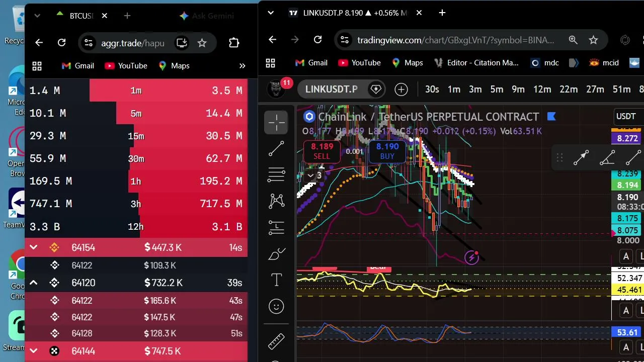This screenshot has width=644, height=362.
Task: Select the 30s timeframe
Action: [432, 89]
